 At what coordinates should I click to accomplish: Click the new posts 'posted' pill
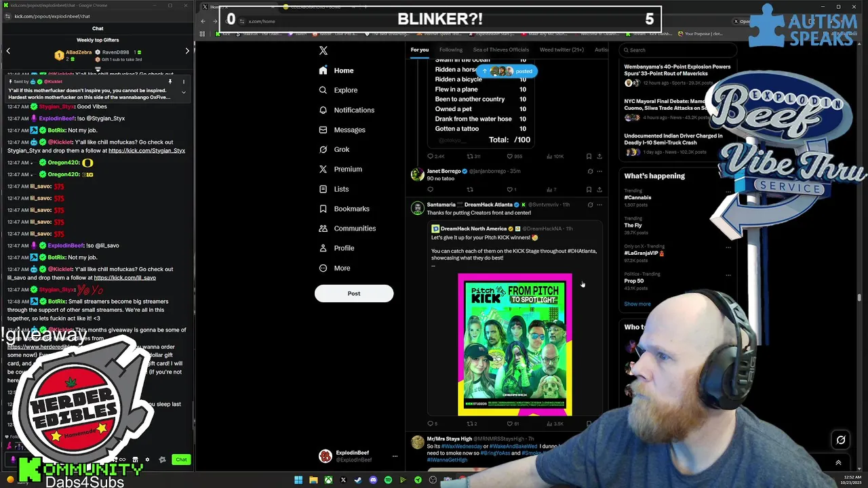point(507,71)
